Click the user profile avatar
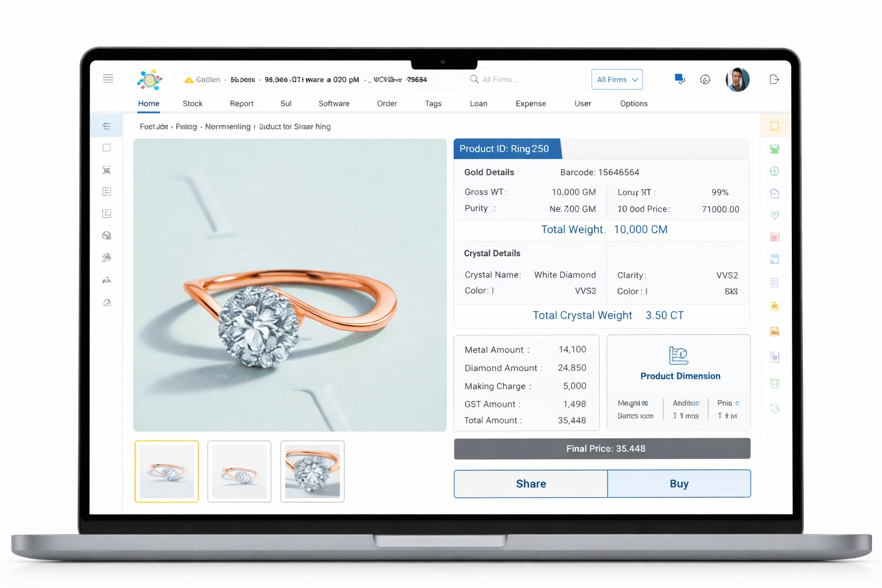 coord(737,79)
